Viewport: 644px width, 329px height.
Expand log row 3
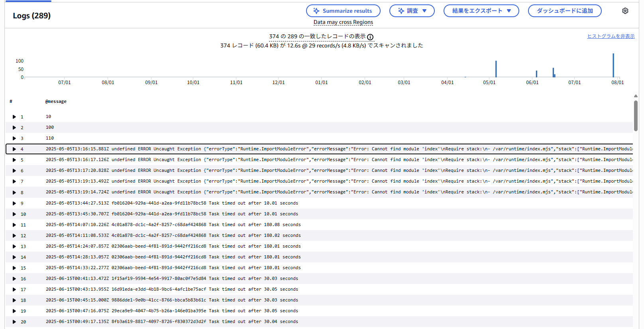click(14, 138)
